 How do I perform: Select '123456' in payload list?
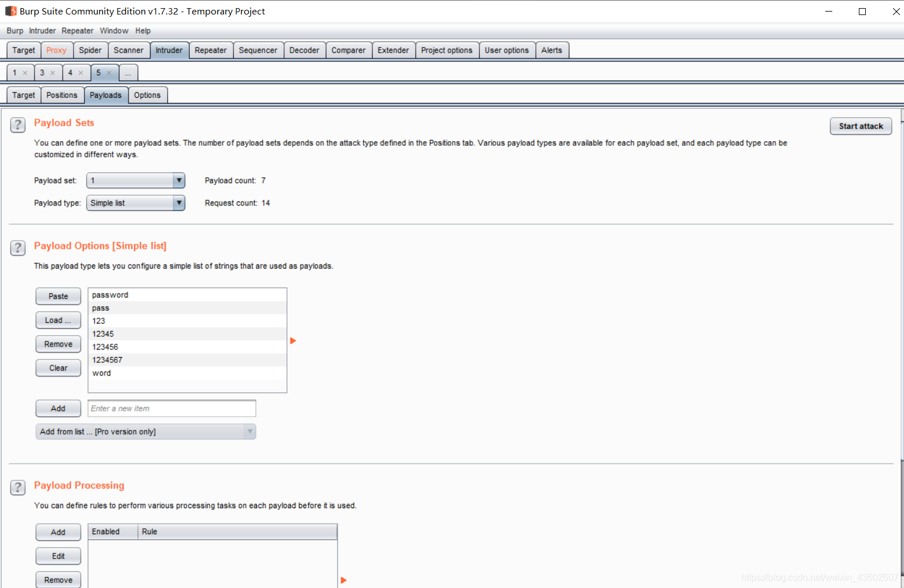[x=188, y=347]
